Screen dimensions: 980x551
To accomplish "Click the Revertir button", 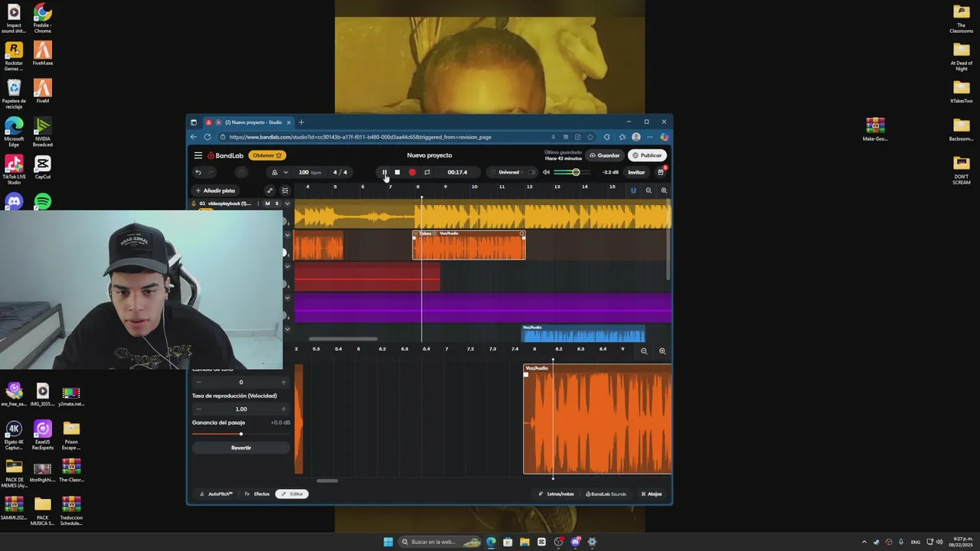I will 241,448.
